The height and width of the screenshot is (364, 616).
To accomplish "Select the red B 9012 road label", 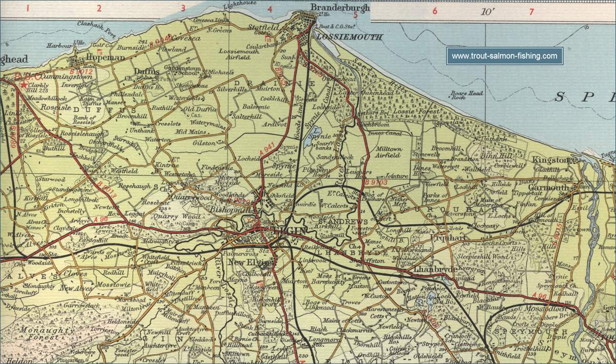I will pos(82,72).
